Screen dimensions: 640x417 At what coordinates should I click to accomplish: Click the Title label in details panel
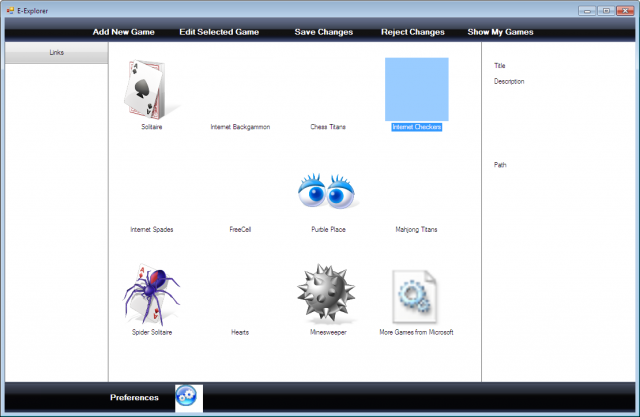click(500, 66)
